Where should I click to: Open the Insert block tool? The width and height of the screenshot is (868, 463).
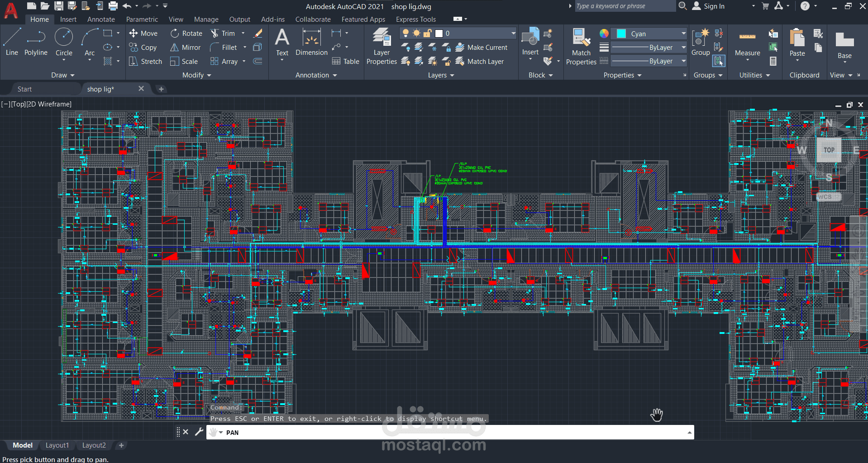530,41
